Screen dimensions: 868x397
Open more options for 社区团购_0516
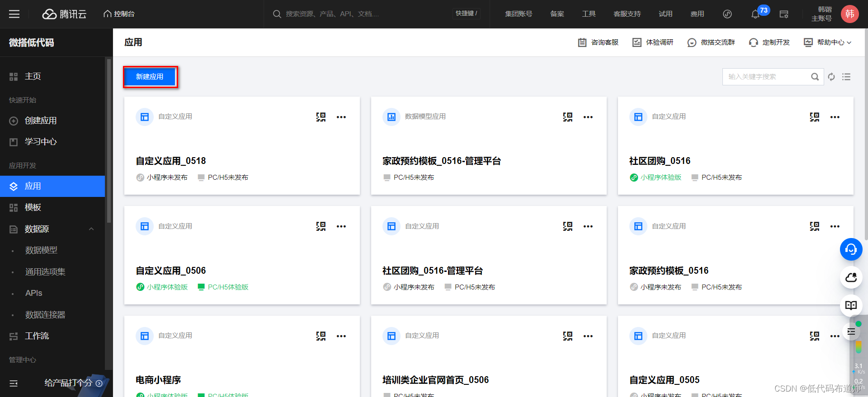coord(835,117)
